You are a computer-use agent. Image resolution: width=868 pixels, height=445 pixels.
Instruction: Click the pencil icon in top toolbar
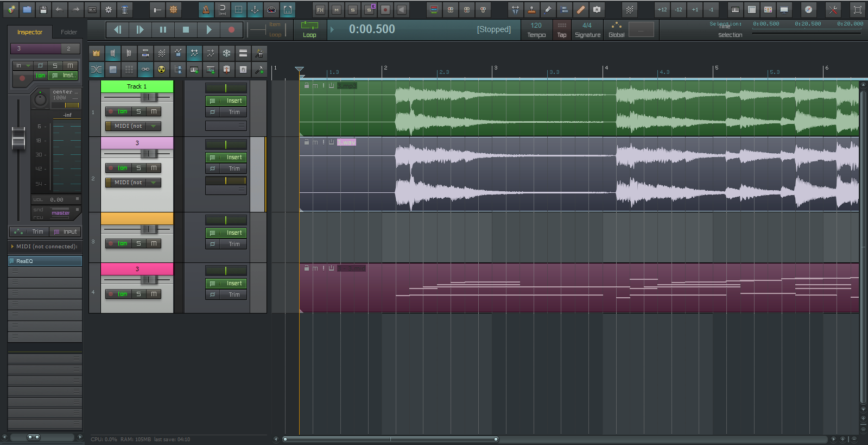click(x=548, y=9)
